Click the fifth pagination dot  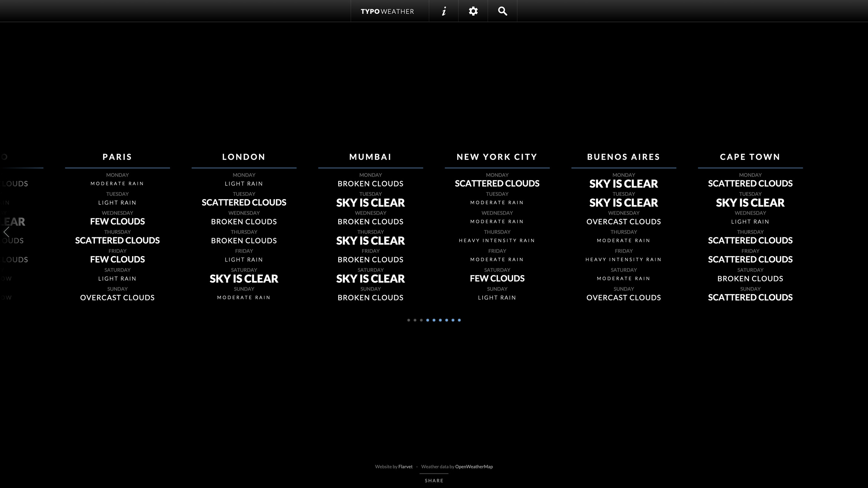[434, 320]
